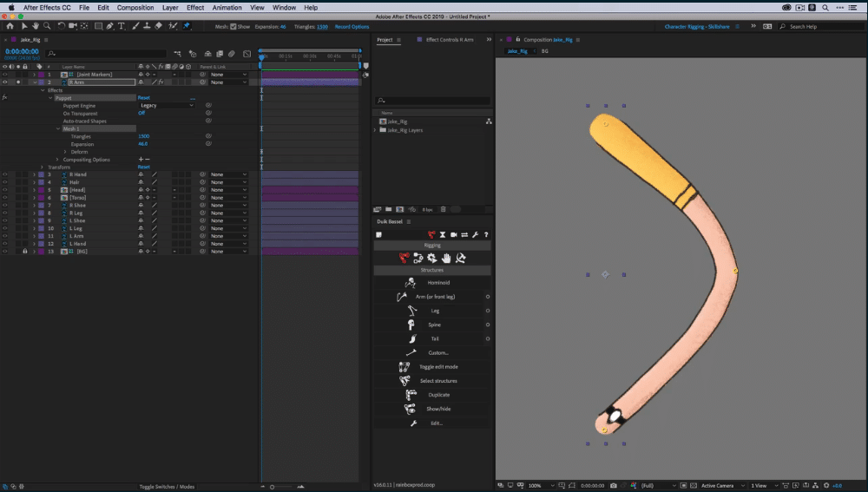This screenshot has width=868, height=492.
Task: Select the Unified Camera tool
Action: (73, 26)
